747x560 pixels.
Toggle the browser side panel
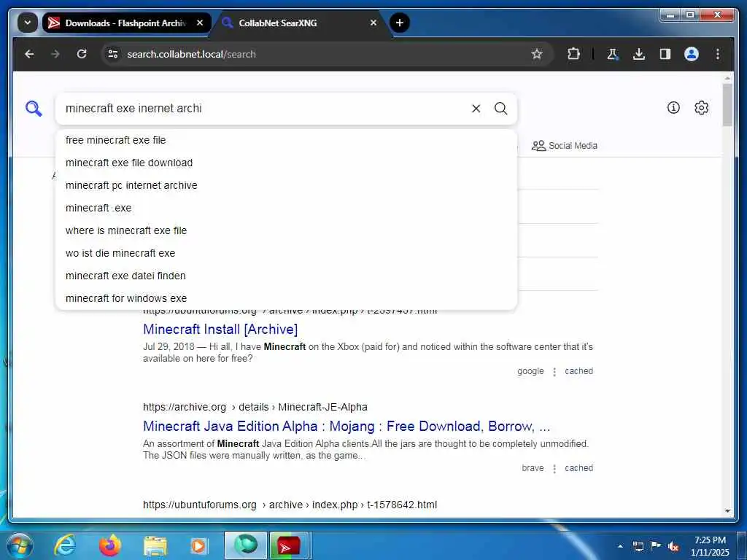click(665, 54)
